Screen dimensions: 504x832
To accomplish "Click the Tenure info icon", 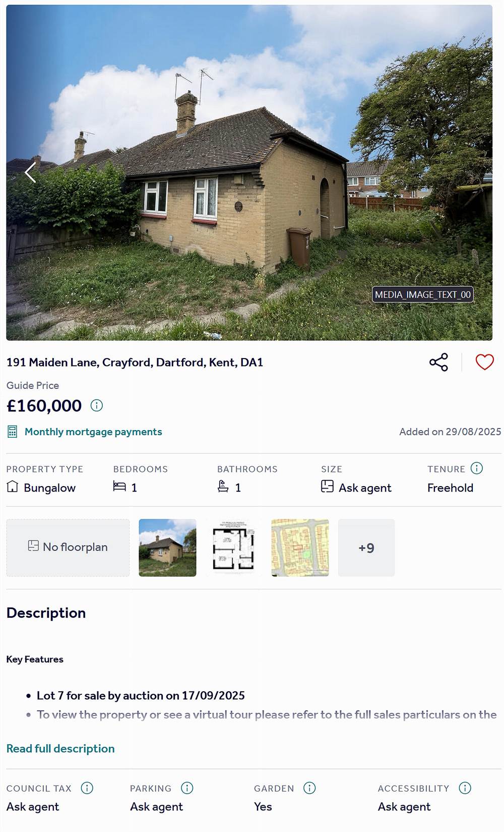I will point(476,468).
